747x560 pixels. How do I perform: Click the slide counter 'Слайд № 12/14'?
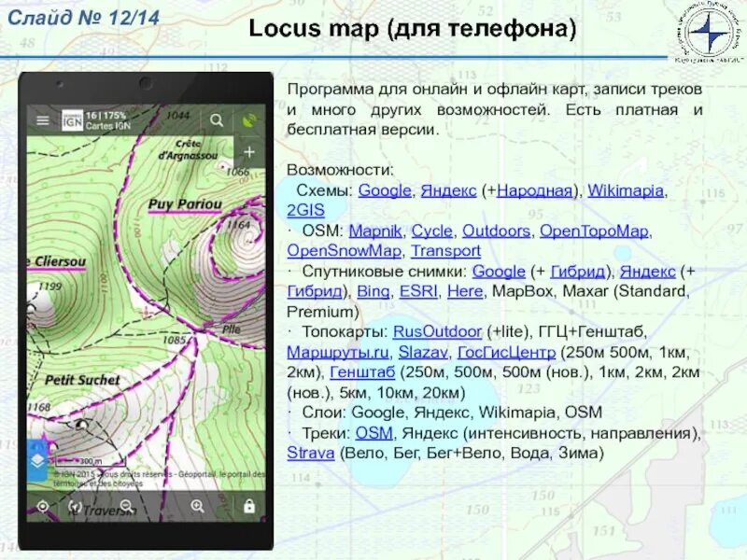[84, 18]
